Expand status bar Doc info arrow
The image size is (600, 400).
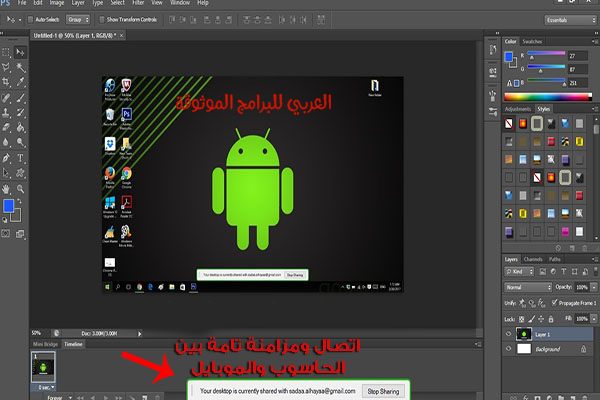140,334
